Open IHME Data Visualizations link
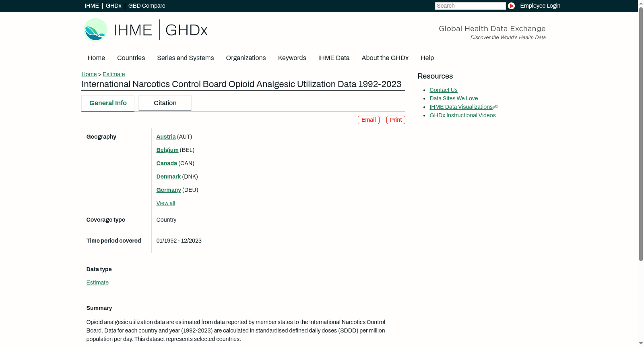The image size is (644, 347). pos(461,107)
